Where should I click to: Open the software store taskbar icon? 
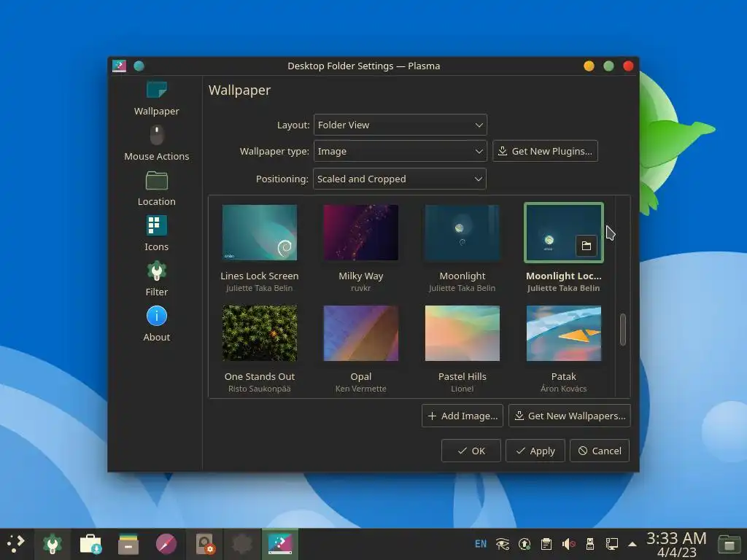point(90,544)
